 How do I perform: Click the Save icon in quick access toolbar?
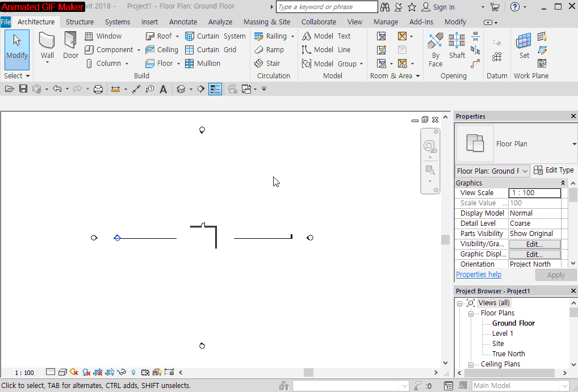click(23, 89)
